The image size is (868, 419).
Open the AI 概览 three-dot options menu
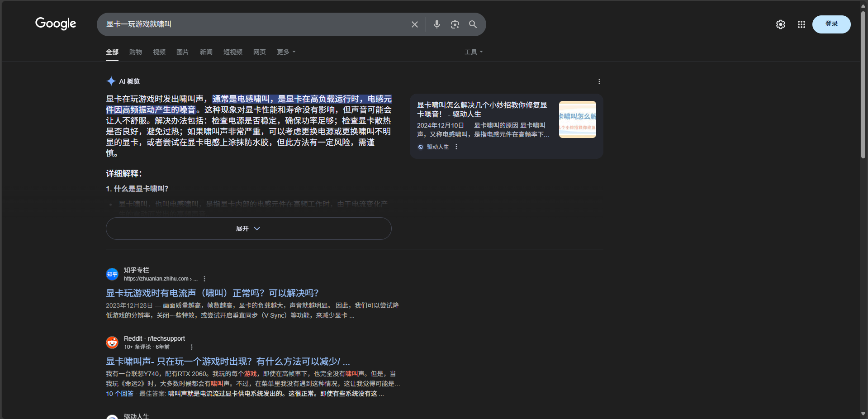point(599,81)
